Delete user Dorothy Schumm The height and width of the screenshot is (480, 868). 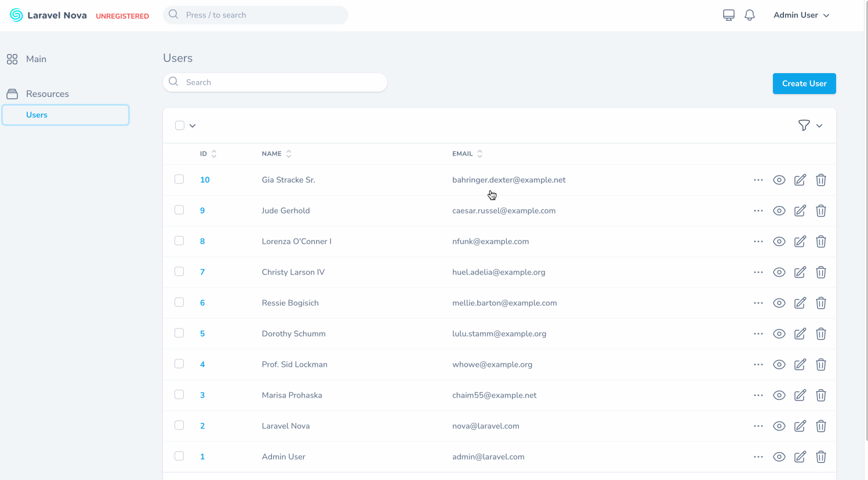pos(821,334)
